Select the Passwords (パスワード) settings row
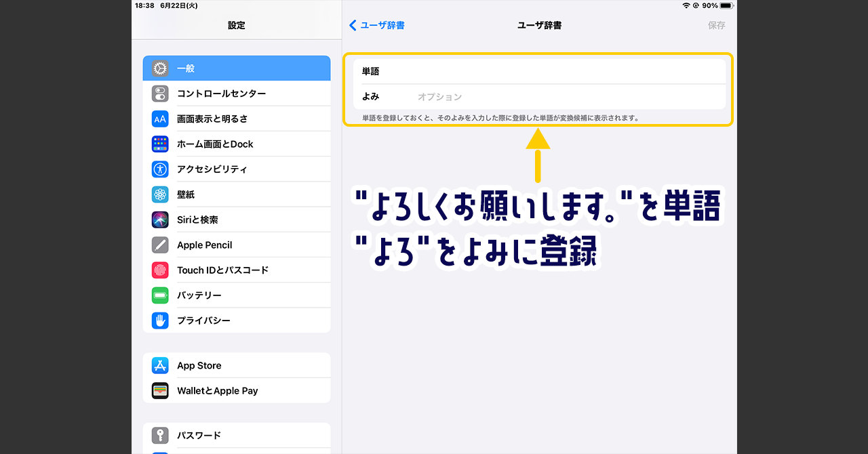Screen dimensions: 868x454 (x=237, y=435)
